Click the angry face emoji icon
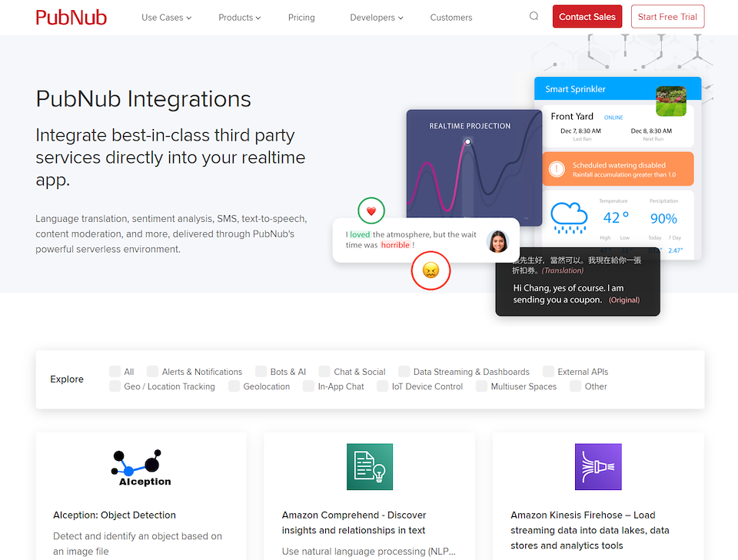Screen dimensions: 738x560 pos(430,270)
